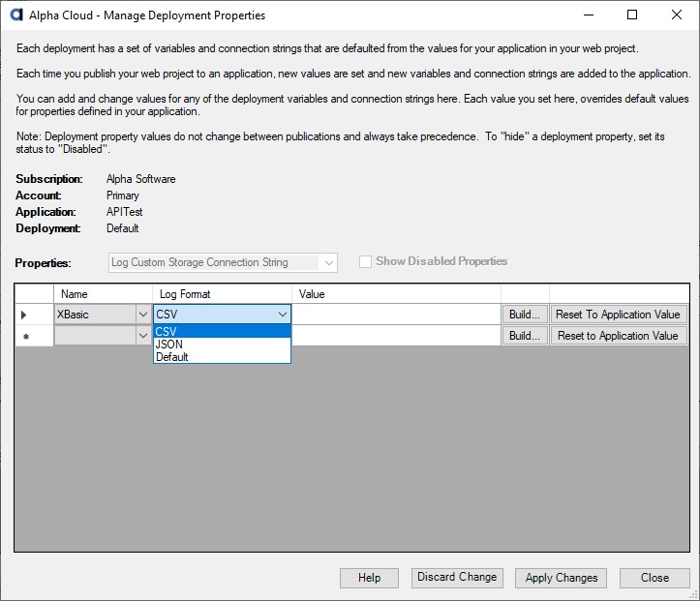The height and width of the screenshot is (601, 700).
Task: Click the Default deployment value
Action: tap(123, 228)
